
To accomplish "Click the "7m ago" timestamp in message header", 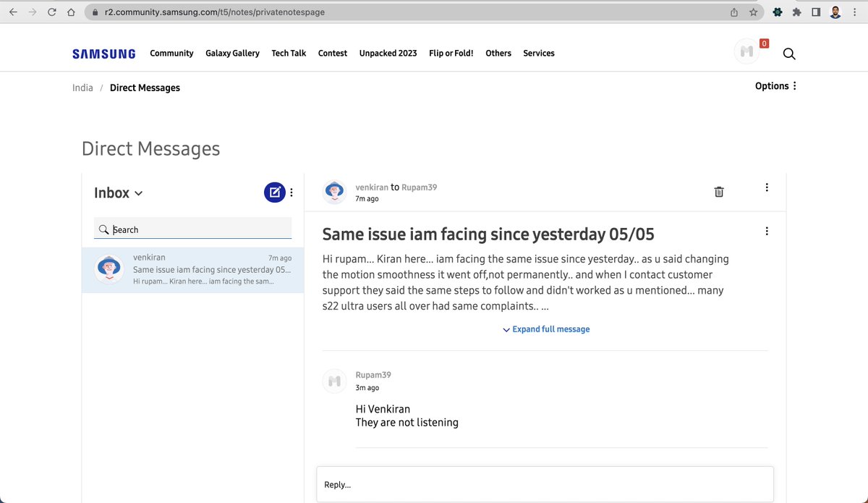I will [367, 198].
